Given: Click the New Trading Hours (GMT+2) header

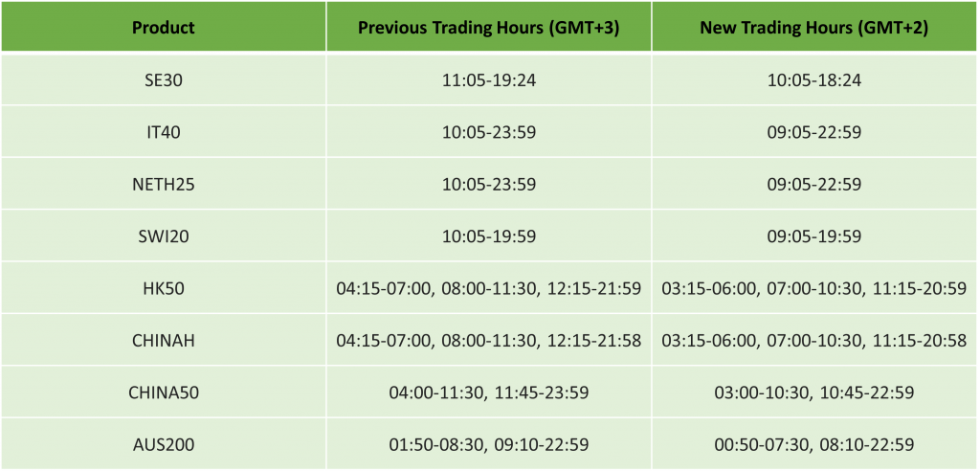Looking at the screenshot, I should click(814, 27).
